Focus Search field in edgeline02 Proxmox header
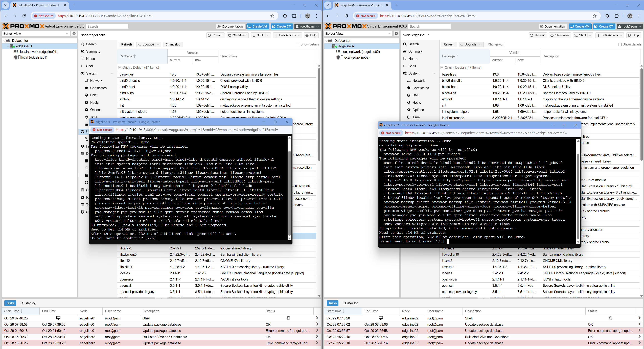Image resolution: width=644 pixels, height=349 pixels. (429, 26)
